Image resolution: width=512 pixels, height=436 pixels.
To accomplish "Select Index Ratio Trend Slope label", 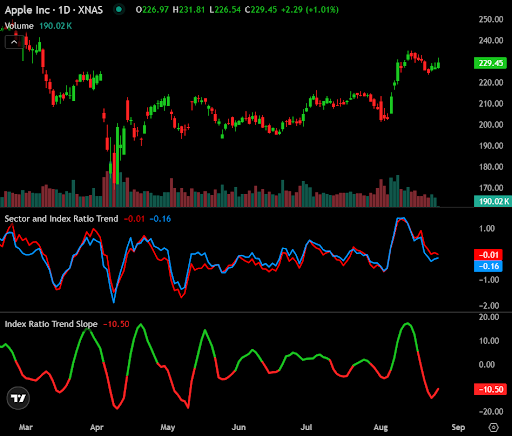I will pos(51,324).
